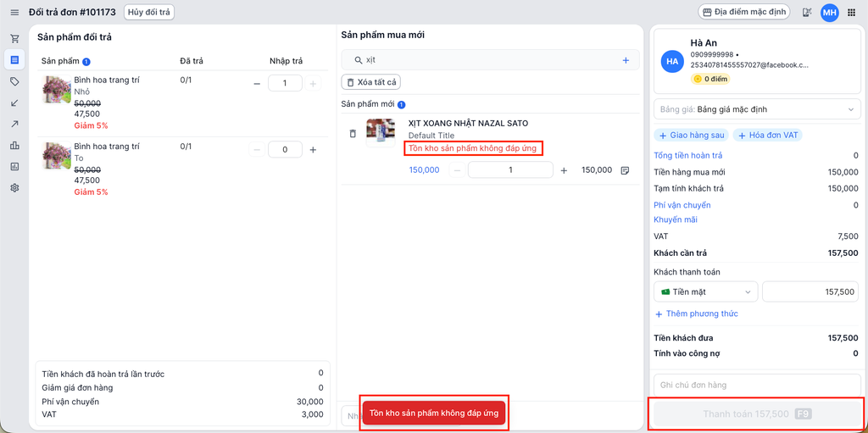Image resolution: width=868 pixels, height=433 pixels.
Task: Click the Hủy đổi trả button
Action: (149, 13)
